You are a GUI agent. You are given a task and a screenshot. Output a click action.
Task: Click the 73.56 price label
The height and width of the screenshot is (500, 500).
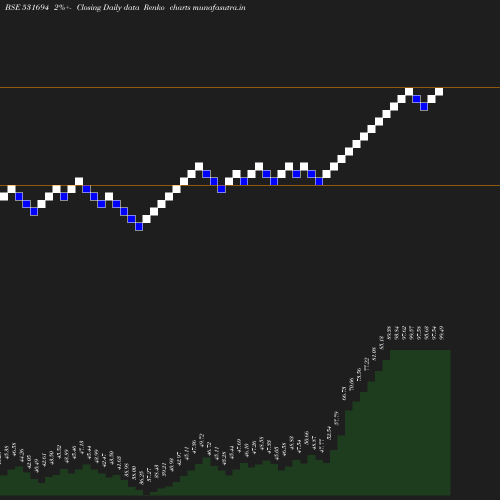coord(359,374)
